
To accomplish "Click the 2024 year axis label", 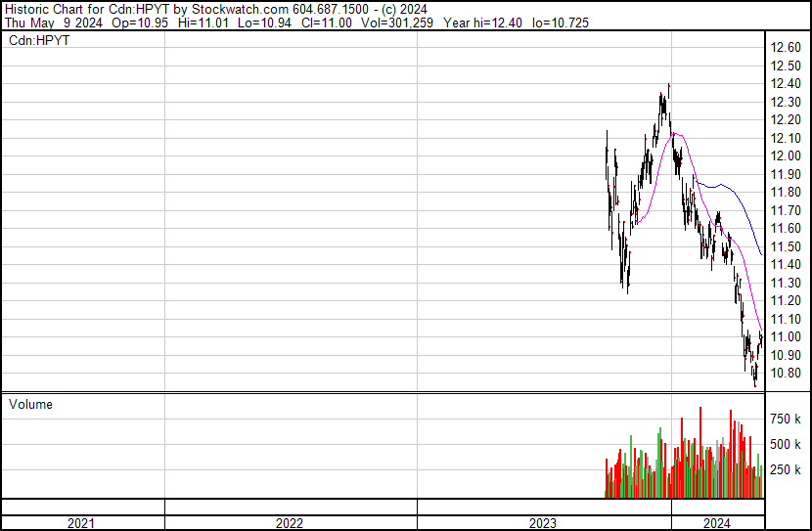I will 717,523.
